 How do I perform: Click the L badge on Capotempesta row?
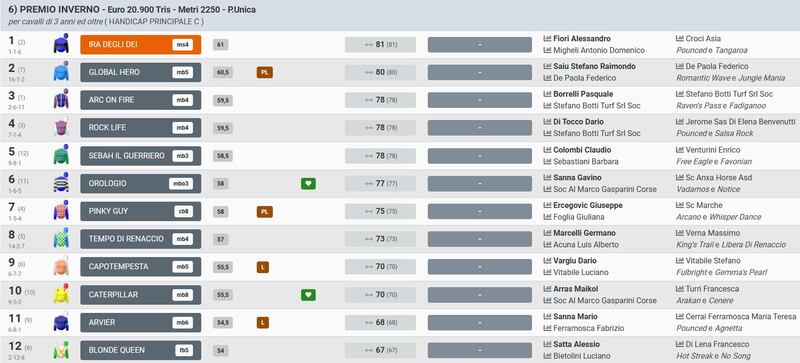262,267
